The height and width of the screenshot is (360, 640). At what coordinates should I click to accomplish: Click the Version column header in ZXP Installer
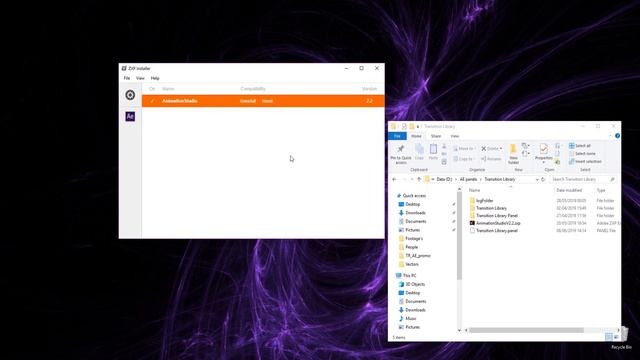point(369,89)
